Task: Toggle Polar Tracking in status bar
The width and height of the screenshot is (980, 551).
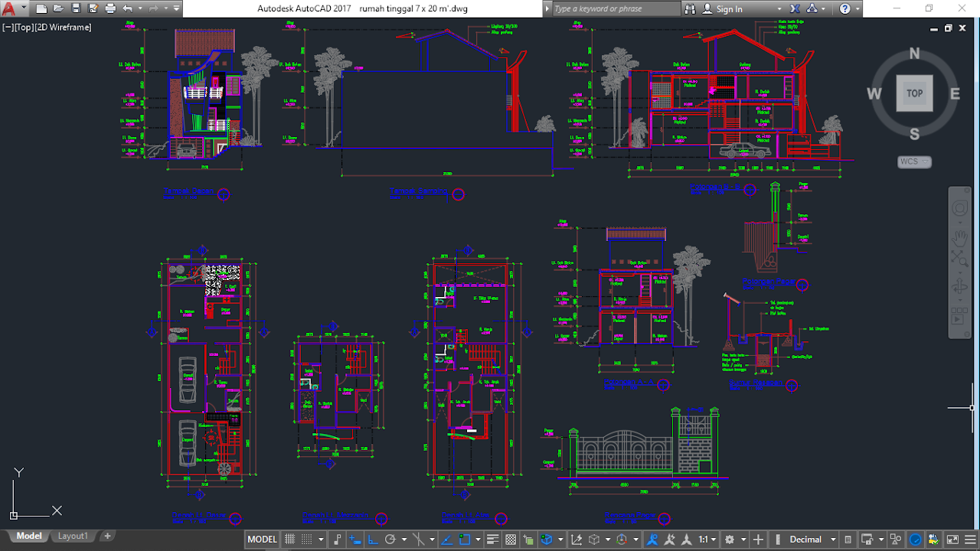Action: coord(390,540)
